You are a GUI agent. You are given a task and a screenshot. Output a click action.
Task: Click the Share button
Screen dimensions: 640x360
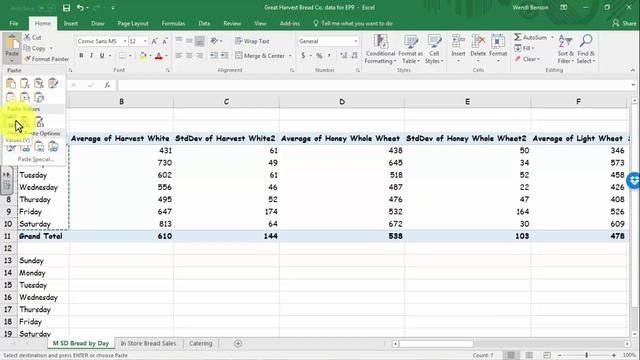click(624, 24)
